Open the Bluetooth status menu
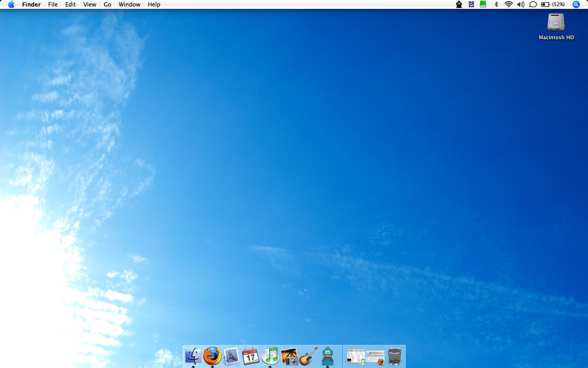This screenshot has height=368, width=588. (x=497, y=4)
